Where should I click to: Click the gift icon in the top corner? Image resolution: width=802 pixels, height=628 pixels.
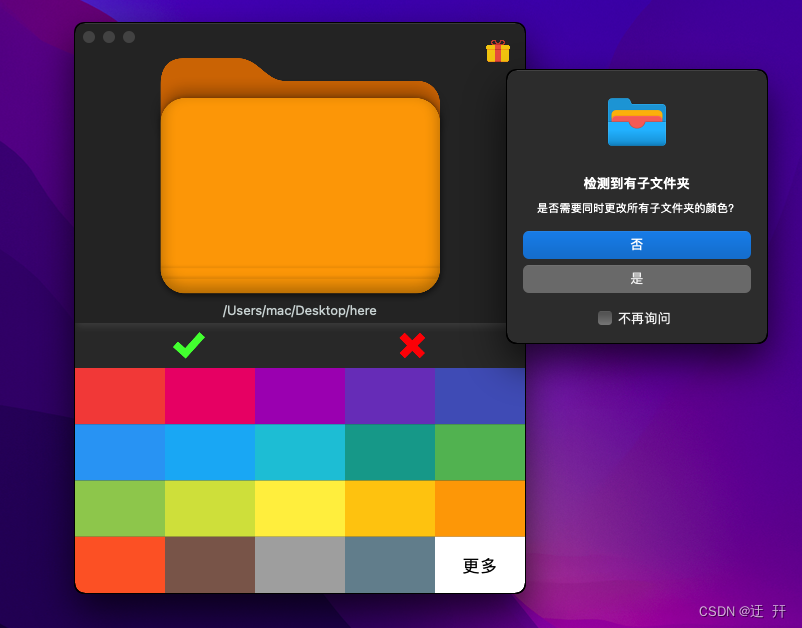[x=496, y=50]
